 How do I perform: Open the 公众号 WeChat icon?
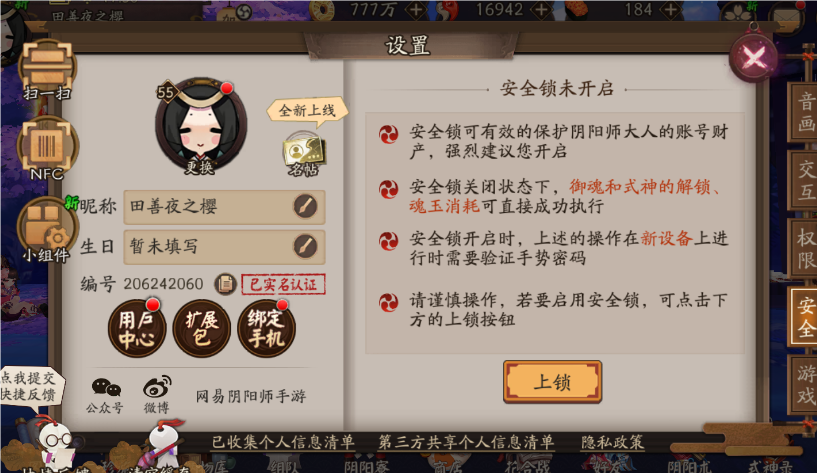tap(106, 395)
